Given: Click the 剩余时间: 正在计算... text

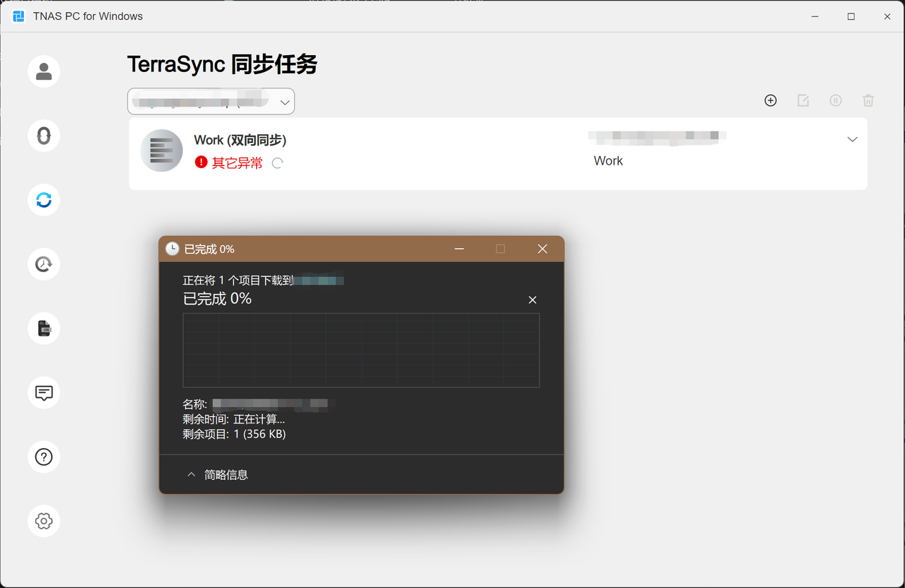Looking at the screenshot, I should point(234,419).
